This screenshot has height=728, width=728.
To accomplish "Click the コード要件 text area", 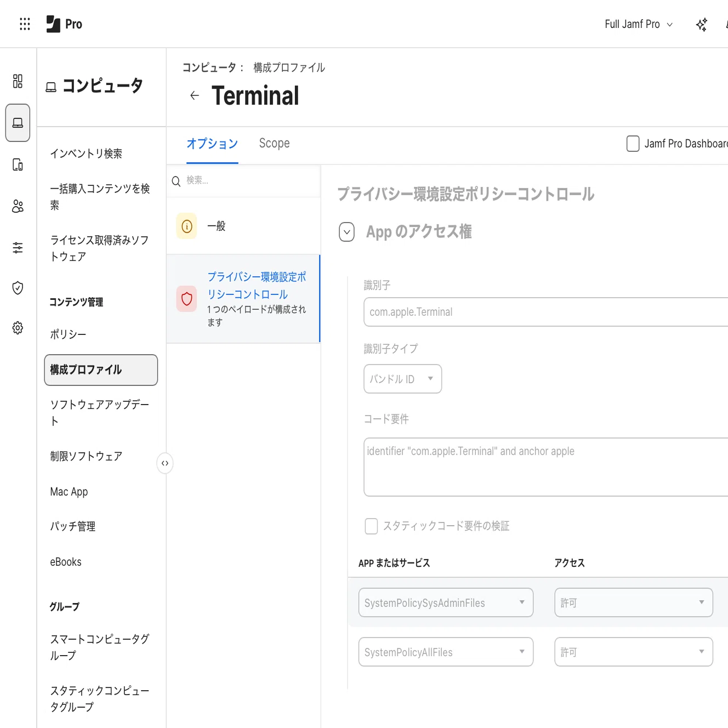I will 546,467.
